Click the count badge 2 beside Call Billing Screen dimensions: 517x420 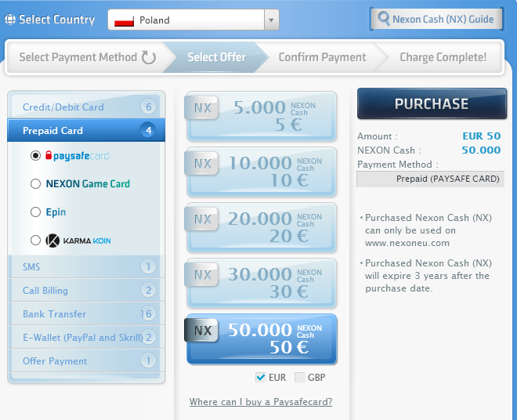point(148,291)
